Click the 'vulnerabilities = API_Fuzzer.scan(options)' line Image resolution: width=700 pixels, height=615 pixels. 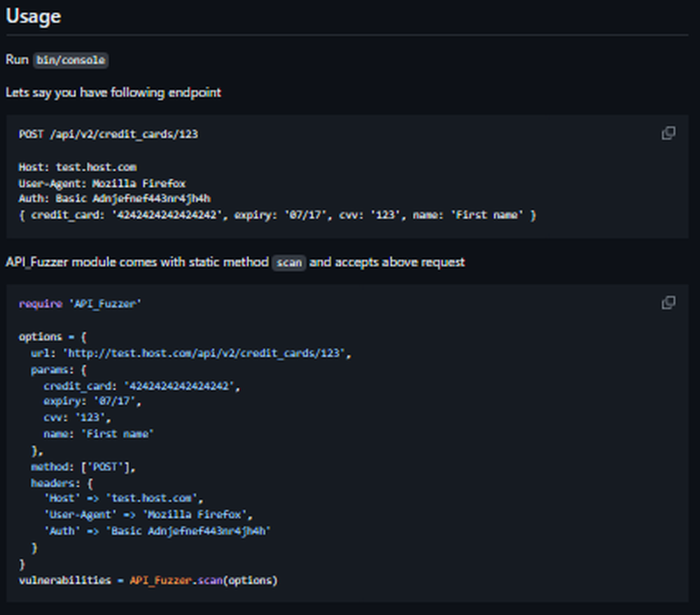[148, 580]
